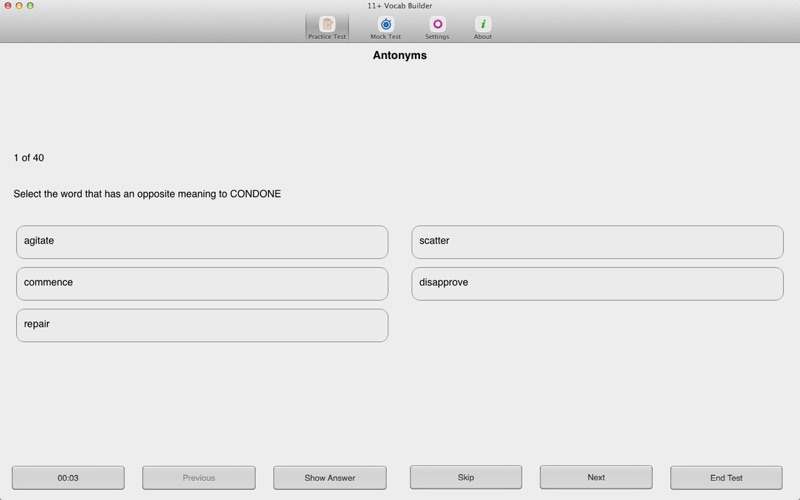Pick the 'commence' answer option
Image resolution: width=800 pixels, height=500 pixels.
(202, 284)
